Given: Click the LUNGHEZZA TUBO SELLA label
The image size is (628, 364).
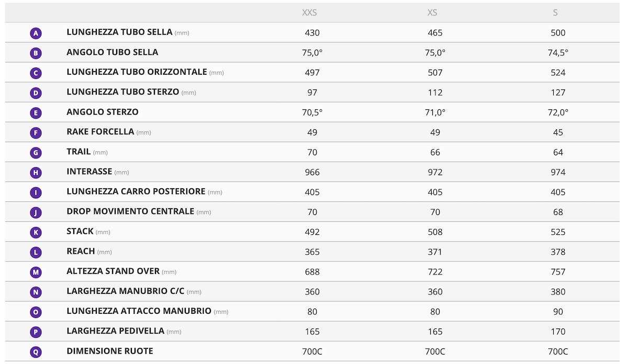Looking at the screenshot, I should pyautogui.click(x=119, y=32).
